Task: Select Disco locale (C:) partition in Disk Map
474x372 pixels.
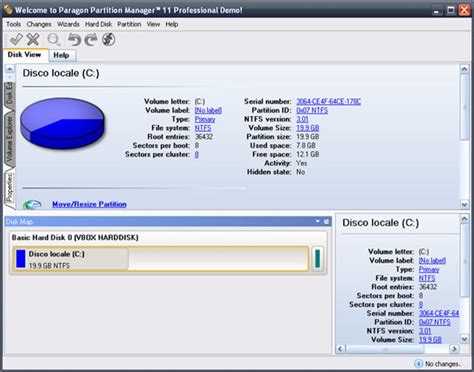Action: [x=160, y=259]
